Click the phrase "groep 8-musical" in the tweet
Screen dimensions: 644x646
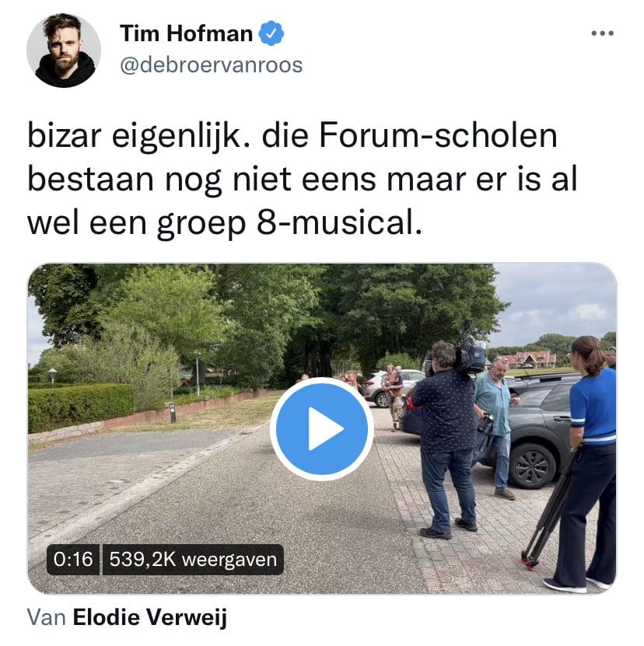tap(290, 225)
